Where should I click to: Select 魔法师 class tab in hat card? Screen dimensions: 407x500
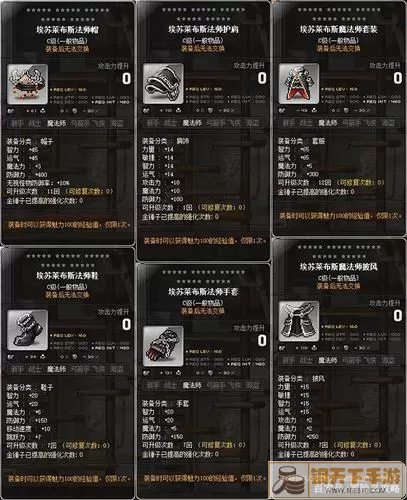(x=56, y=124)
